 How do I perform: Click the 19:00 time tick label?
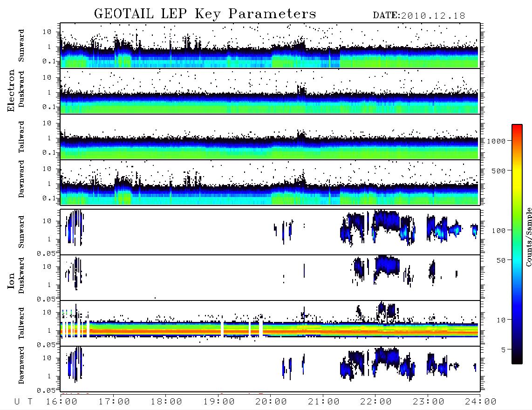tap(219, 402)
